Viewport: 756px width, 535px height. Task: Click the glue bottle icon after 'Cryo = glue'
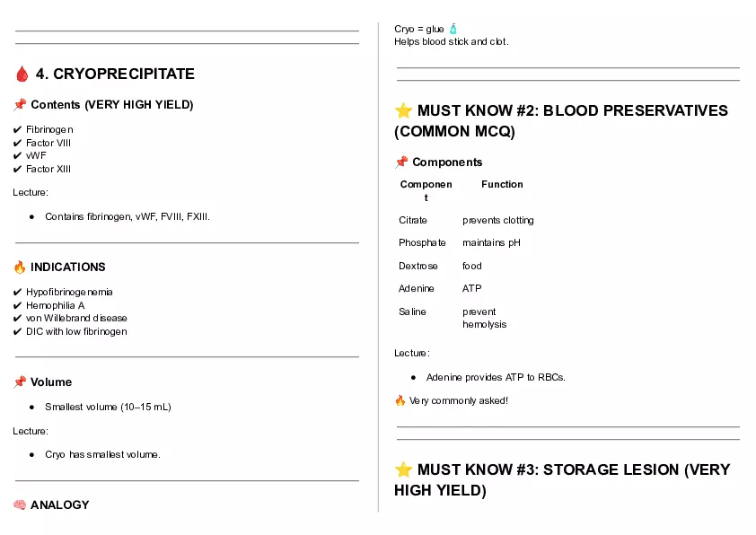coord(453,30)
